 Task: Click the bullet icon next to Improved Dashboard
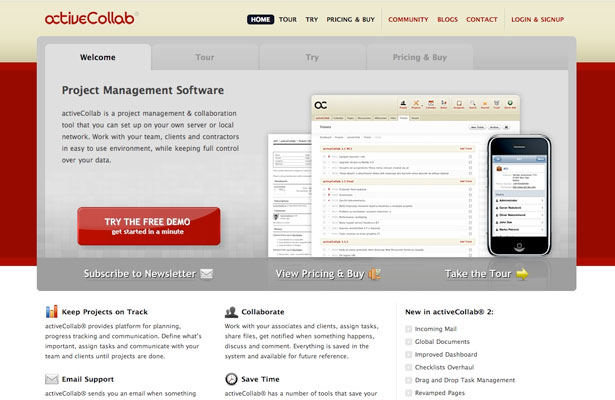pos(408,355)
